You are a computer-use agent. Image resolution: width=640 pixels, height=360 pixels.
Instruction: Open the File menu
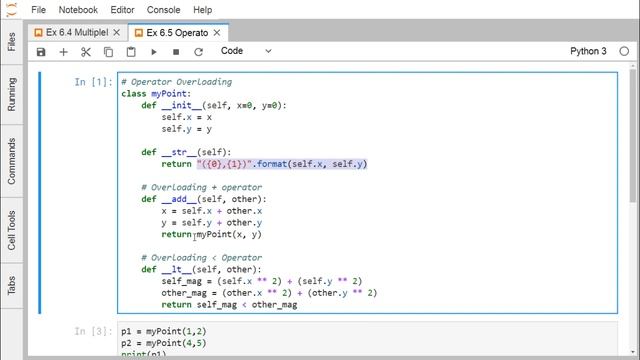pos(38,10)
